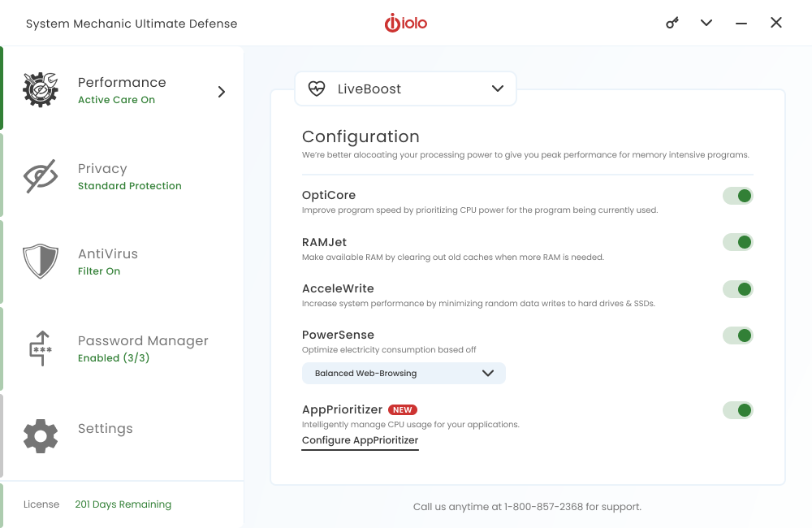Screen dimensions: 812x528
Task: Click the Privacy crossed-eye icon
Action: (x=41, y=176)
